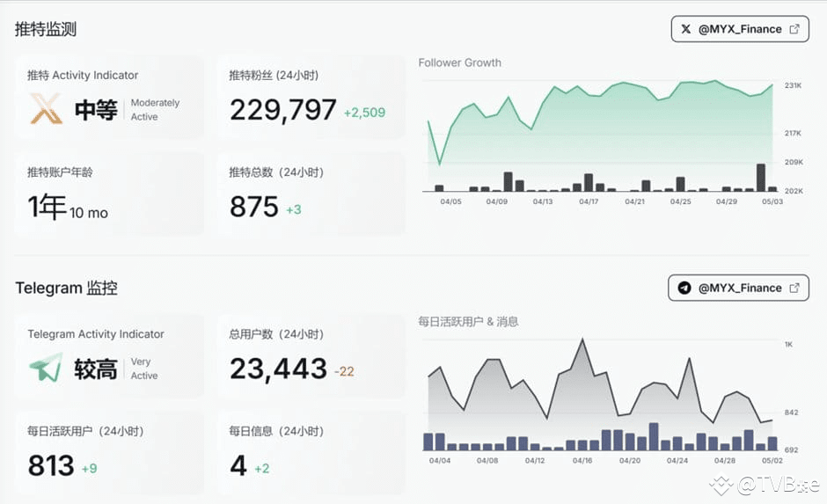Click the 推特账户年龄 label
This screenshot has height=504, width=827.
[x=60, y=172]
